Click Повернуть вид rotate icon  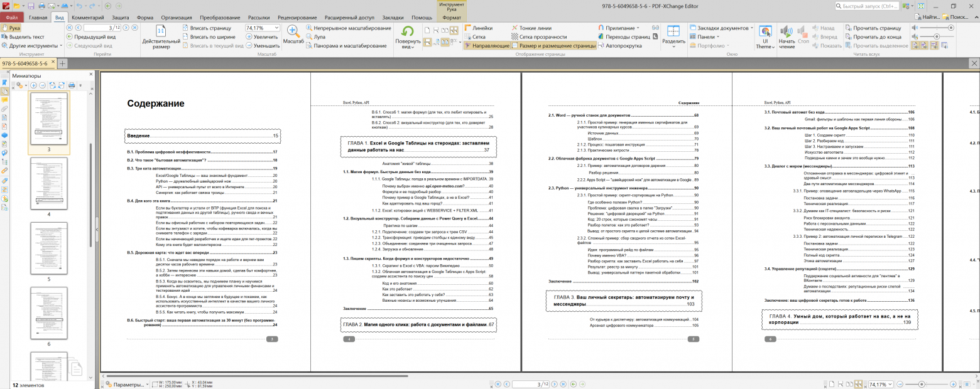click(x=408, y=33)
